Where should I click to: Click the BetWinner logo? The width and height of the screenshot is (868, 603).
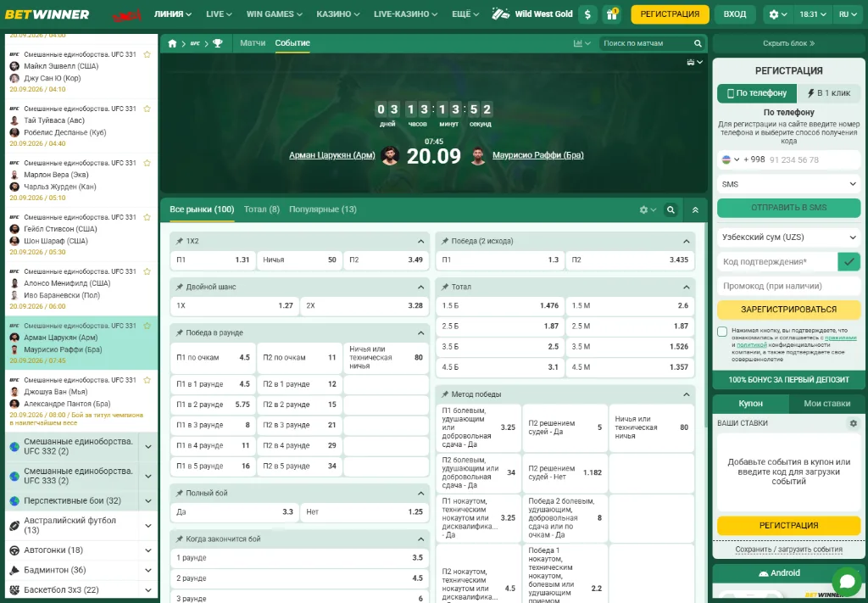pyautogui.click(x=47, y=14)
